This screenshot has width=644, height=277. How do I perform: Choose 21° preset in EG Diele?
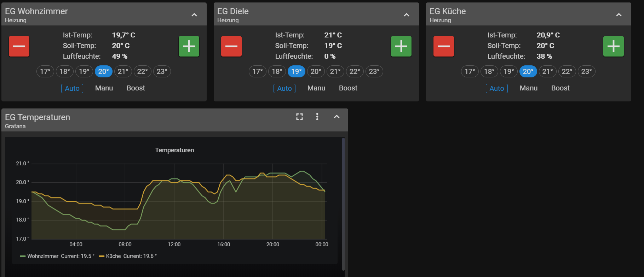click(335, 71)
